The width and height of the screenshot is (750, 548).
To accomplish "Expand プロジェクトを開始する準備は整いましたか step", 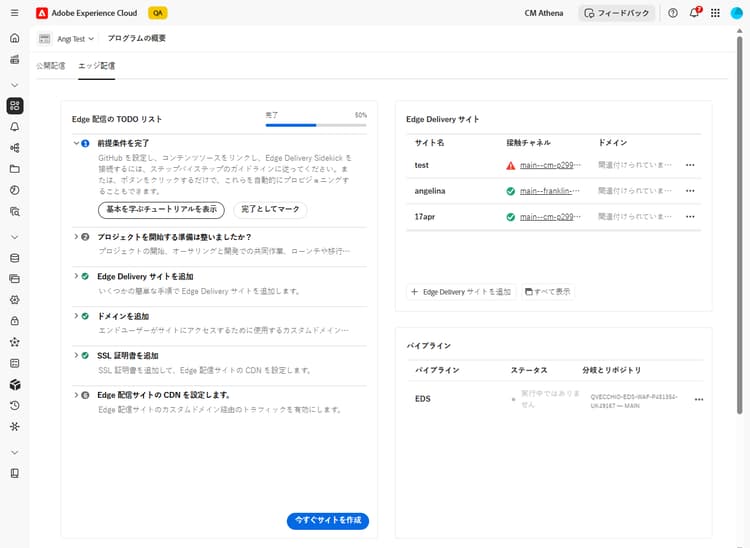I will click(76, 237).
